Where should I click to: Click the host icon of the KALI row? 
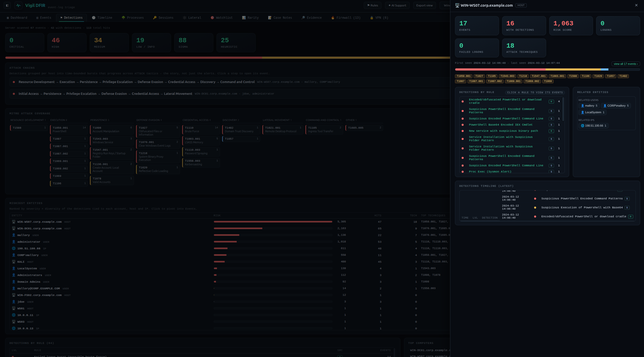14,262
